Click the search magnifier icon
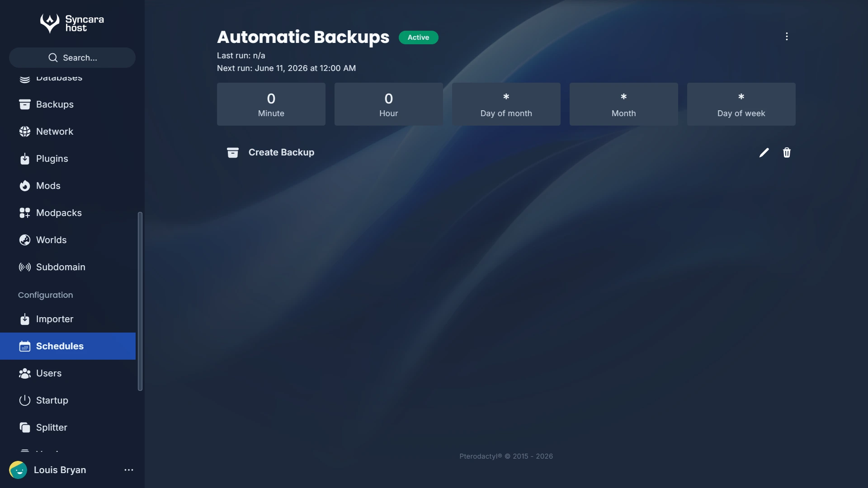Image resolution: width=868 pixels, height=488 pixels. pyautogui.click(x=53, y=58)
